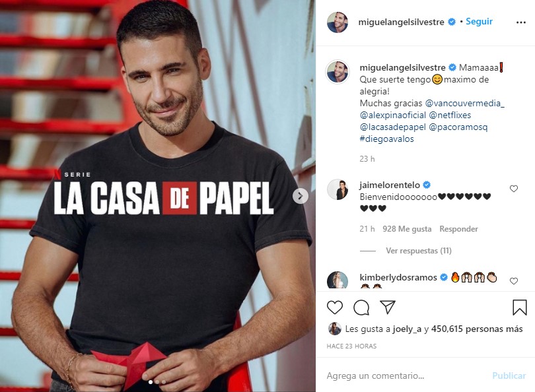Open the three-dot options menu
This screenshot has height=392, width=535.
pos(521,22)
